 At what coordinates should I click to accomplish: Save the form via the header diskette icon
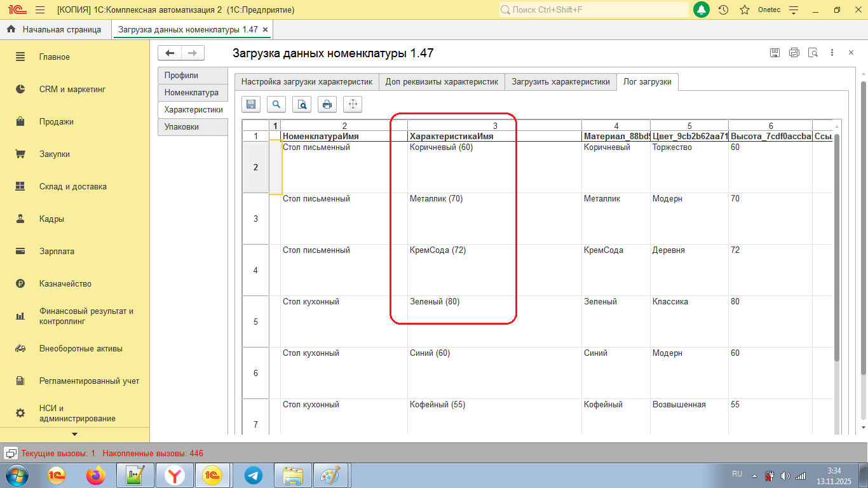coord(775,53)
